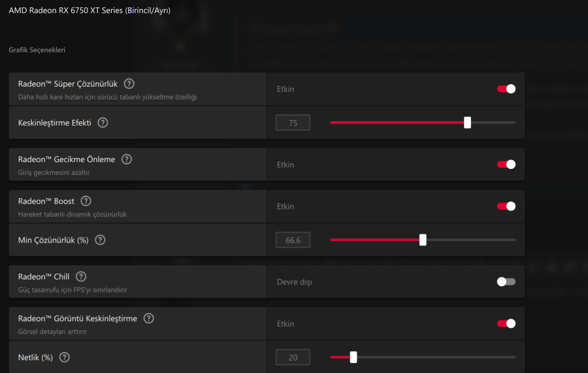Click the 'Devre dışı' status text
Viewport: 588px width, 373px height.
coord(294,282)
